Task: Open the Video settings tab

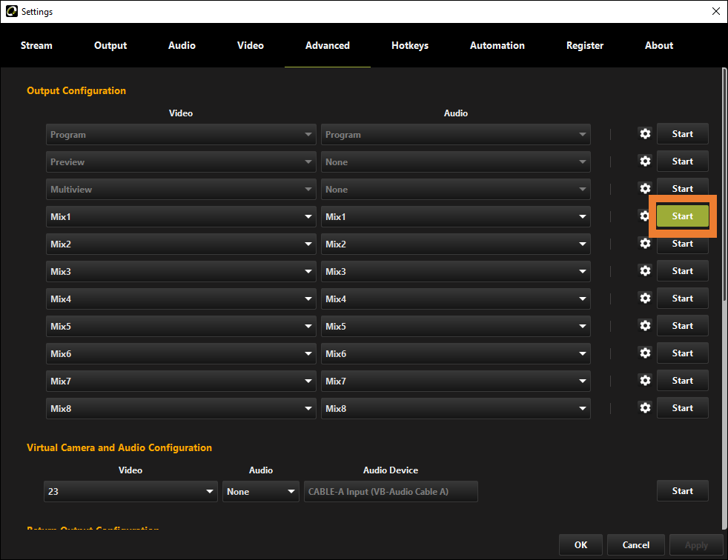Action: pyautogui.click(x=251, y=45)
